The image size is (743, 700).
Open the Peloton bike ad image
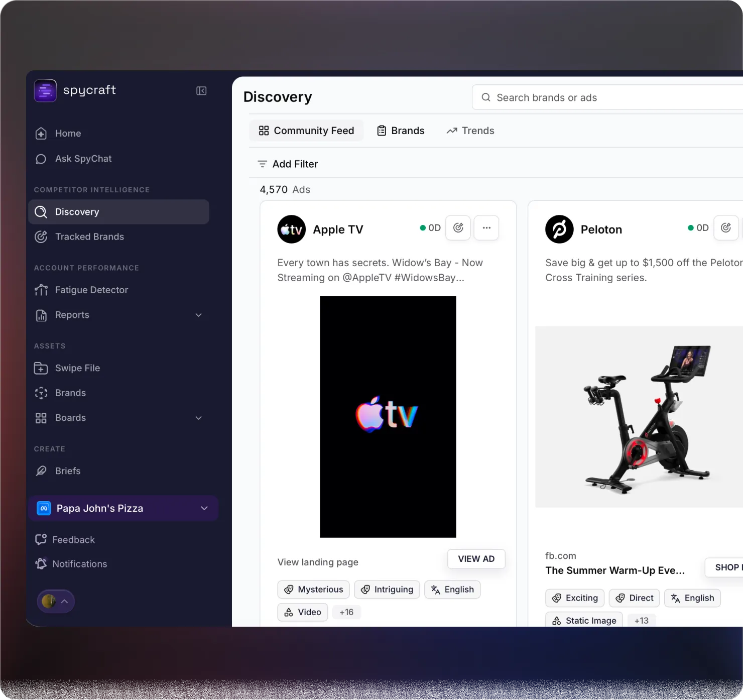(x=639, y=417)
